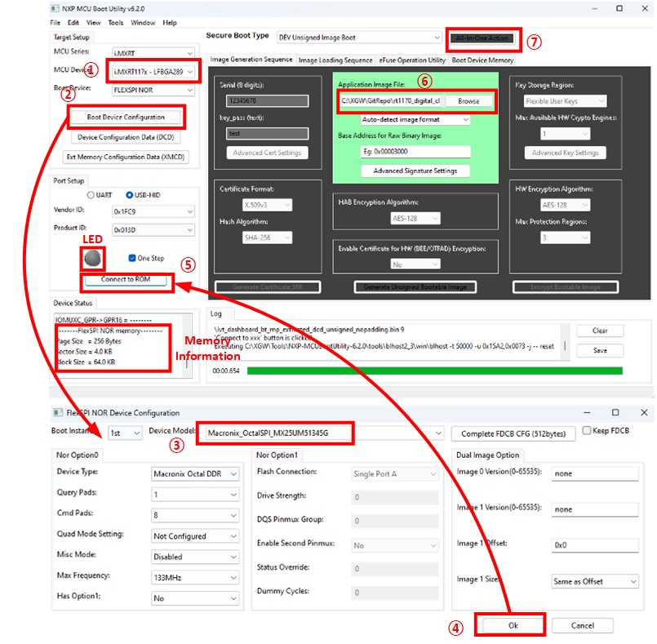Click the green log progress bar

coord(433,371)
